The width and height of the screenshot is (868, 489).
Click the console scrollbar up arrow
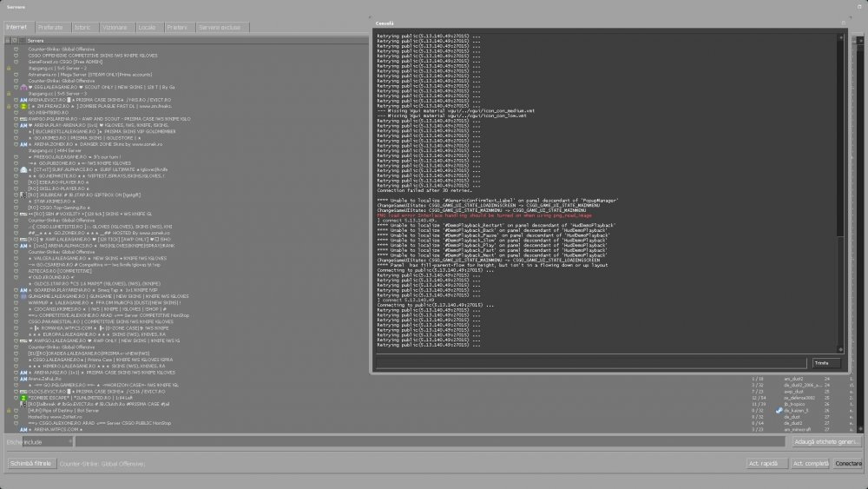[841, 37]
